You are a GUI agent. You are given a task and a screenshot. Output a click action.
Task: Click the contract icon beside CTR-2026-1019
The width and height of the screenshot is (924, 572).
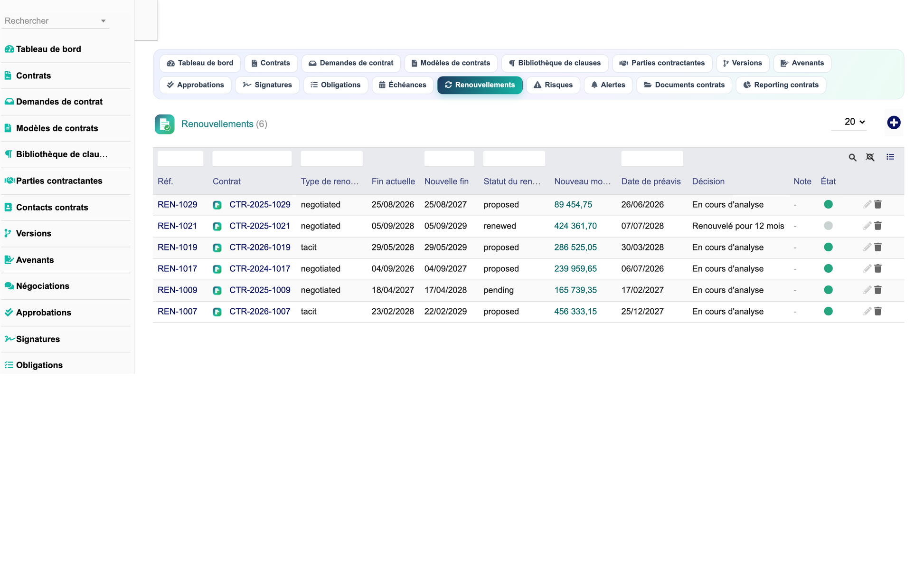tap(217, 248)
